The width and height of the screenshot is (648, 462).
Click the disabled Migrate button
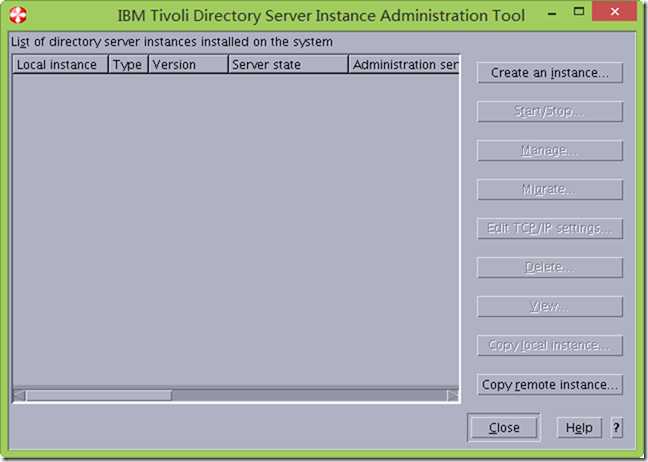(x=550, y=189)
